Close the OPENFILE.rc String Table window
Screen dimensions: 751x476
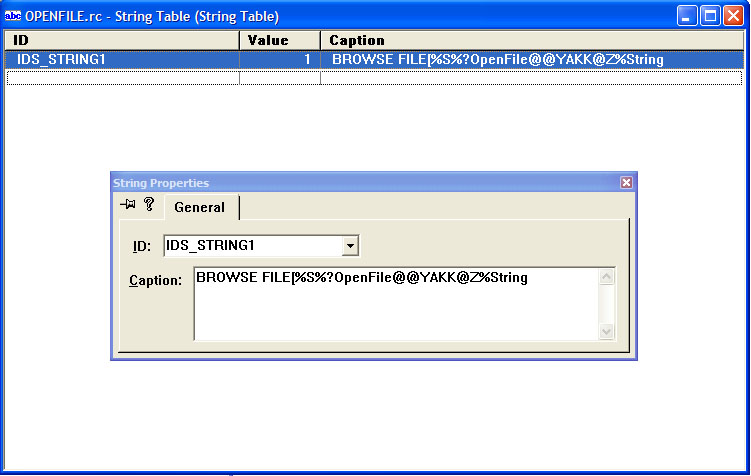pyautogui.click(x=733, y=16)
